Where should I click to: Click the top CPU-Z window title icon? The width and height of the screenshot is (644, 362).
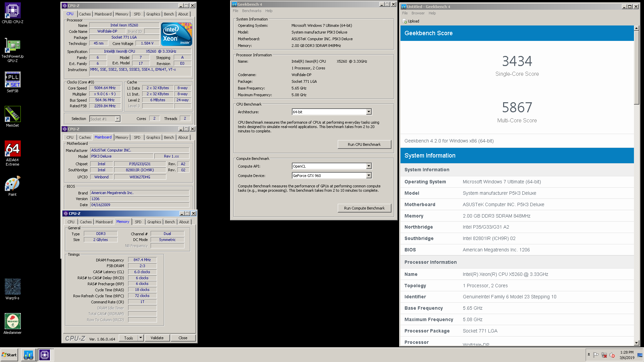pos(65,6)
